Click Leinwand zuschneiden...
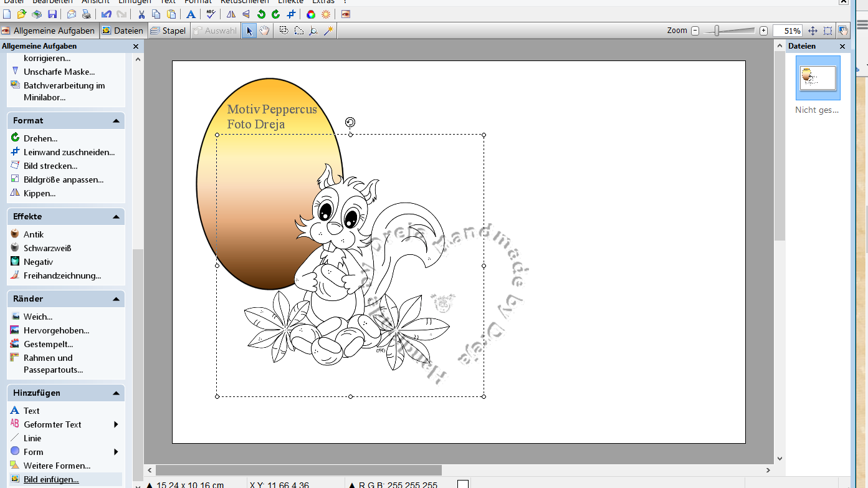This screenshot has height=488, width=868. click(x=69, y=152)
